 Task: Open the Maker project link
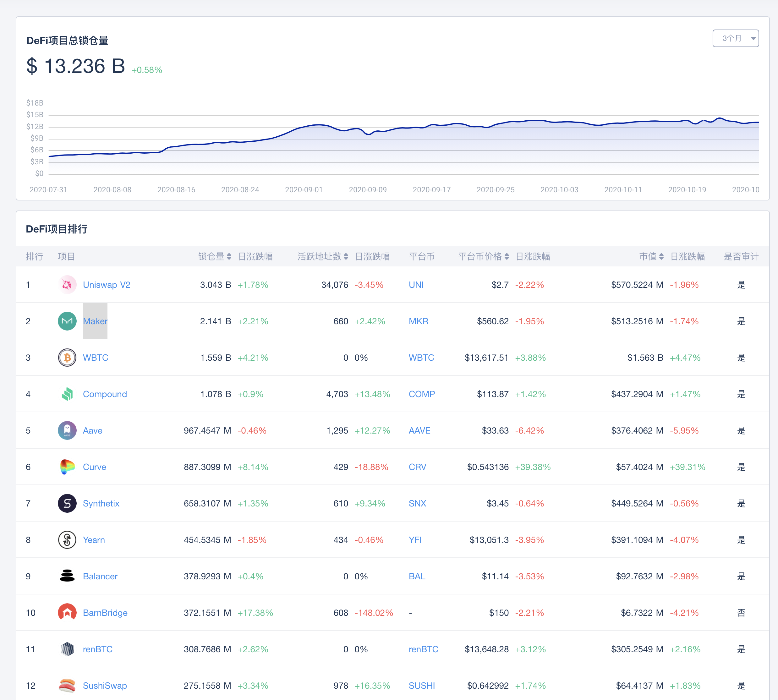pyautogui.click(x=95, y=321)
